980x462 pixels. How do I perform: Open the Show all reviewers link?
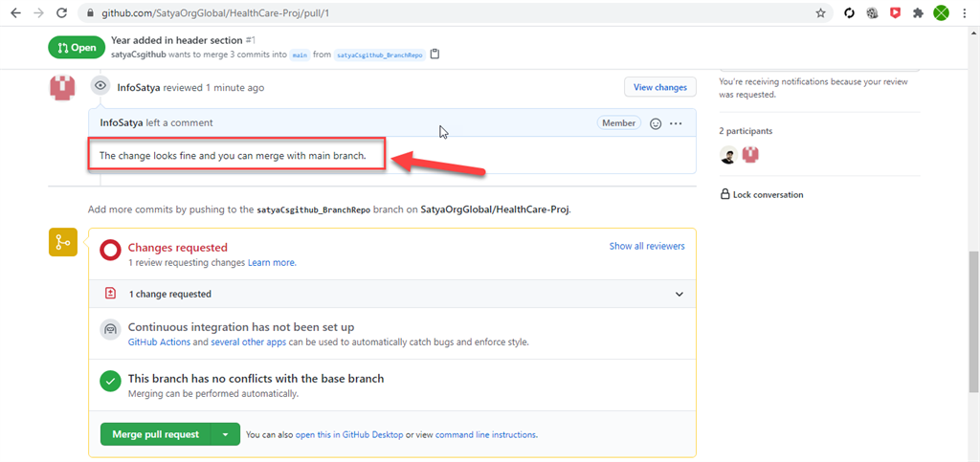point(647,246)
